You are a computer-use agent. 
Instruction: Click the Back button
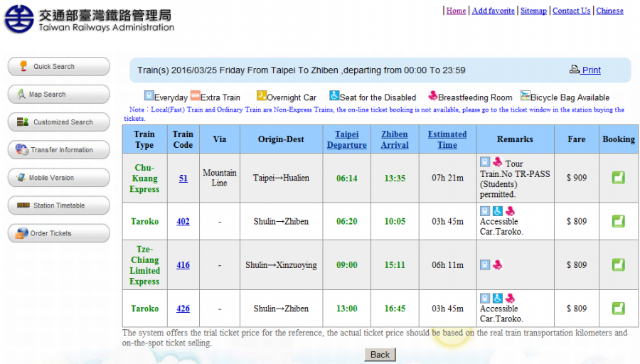point(380,355)
